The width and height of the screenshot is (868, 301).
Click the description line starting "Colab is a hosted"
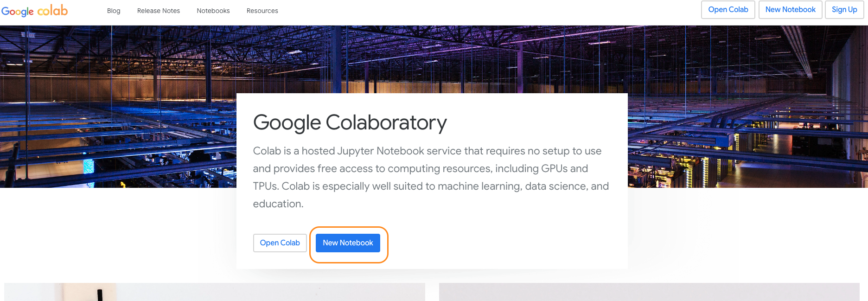coord(427,151)
